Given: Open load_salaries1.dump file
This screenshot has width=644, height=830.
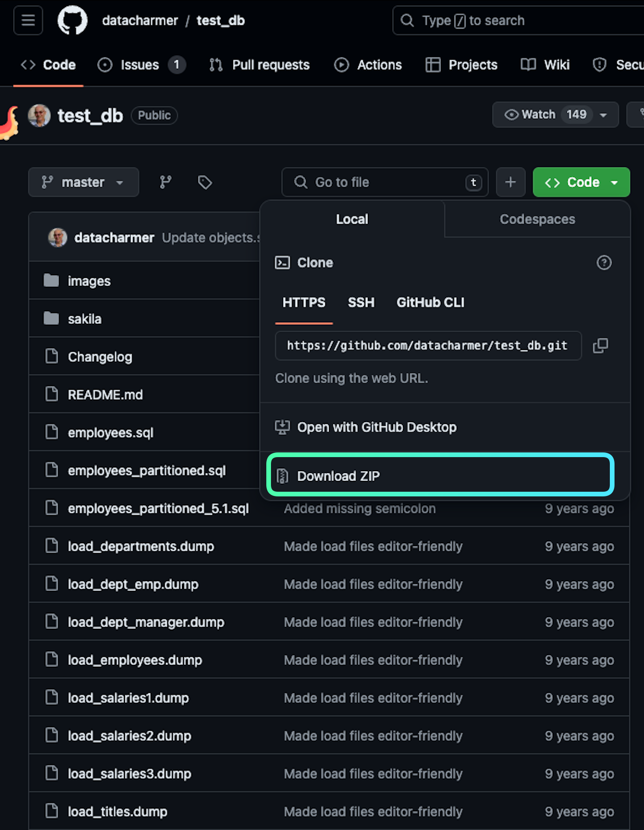Looking at the screenshot, I should [x=128, y=698].
